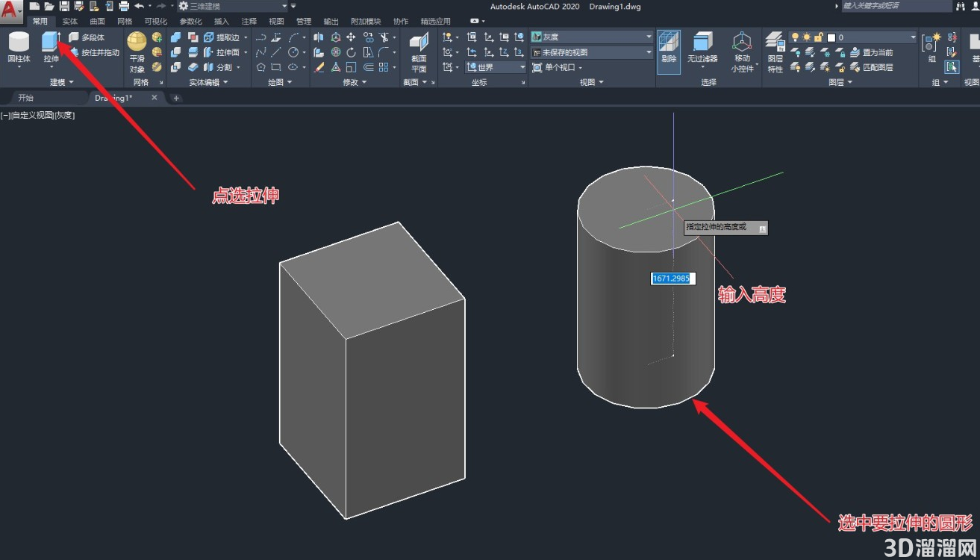Select the 移动小控件 move gizmo

[742, 52]
